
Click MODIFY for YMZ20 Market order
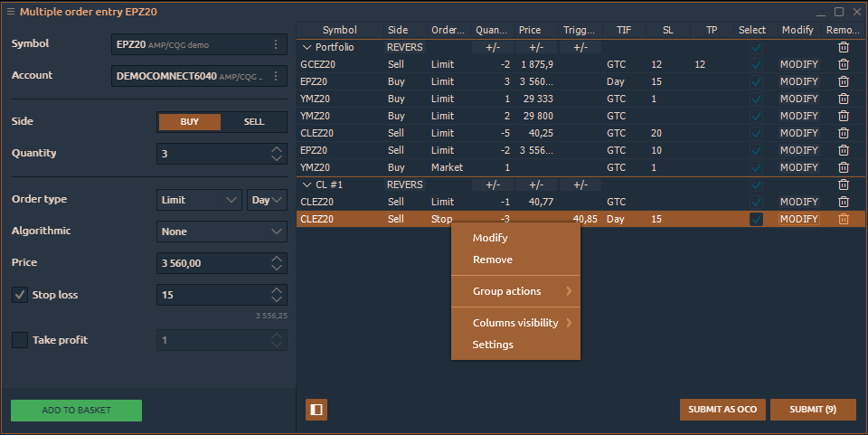point(798,167)
